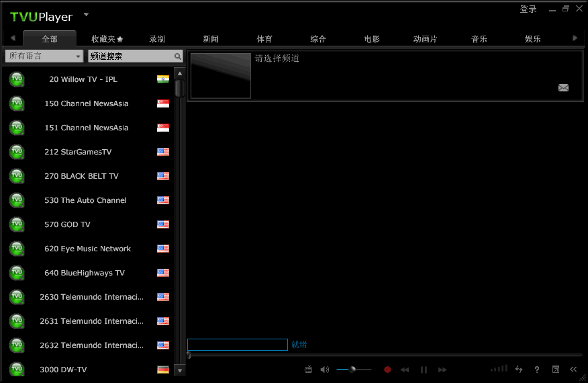The width and height of the screenshot is (588, 383).
Task: Click the 就绪 ready status text
Action: 299,345
